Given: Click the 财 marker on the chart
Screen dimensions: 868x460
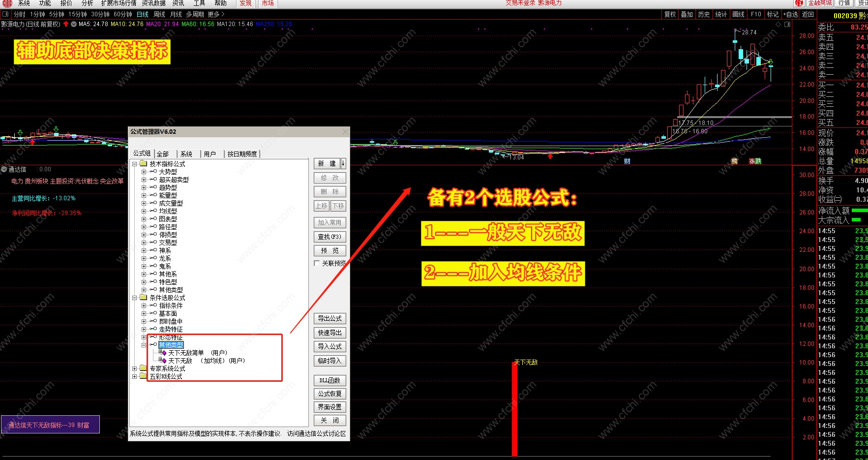Looking at the screenshot, I should pyautogui.click(x=627, y=161).
